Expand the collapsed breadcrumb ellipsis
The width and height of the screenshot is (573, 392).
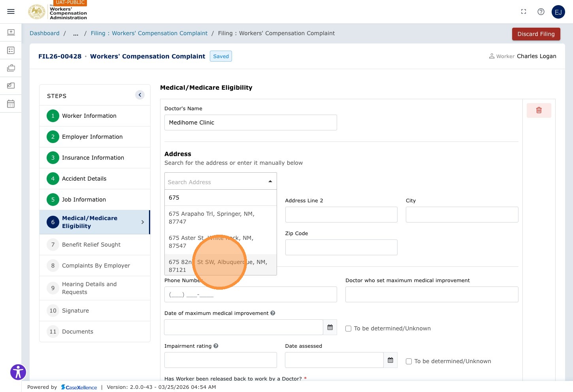coord(75,33)
